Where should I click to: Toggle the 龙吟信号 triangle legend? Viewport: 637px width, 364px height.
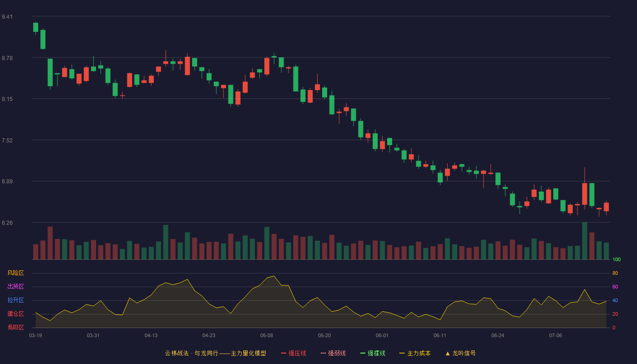[x=460, y=353]
